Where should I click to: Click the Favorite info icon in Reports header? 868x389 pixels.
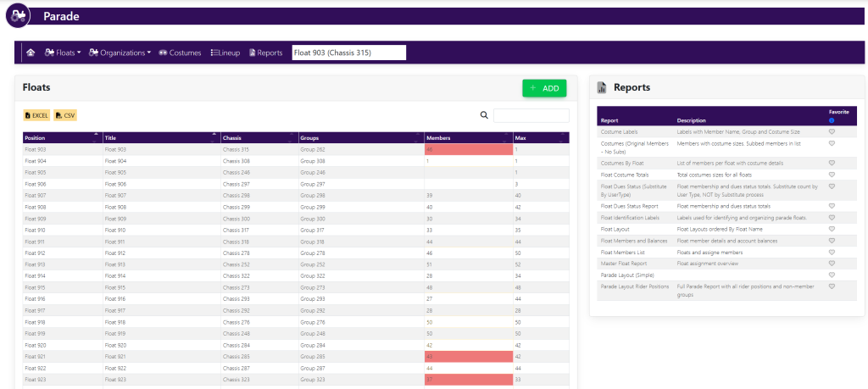[832, 120]
